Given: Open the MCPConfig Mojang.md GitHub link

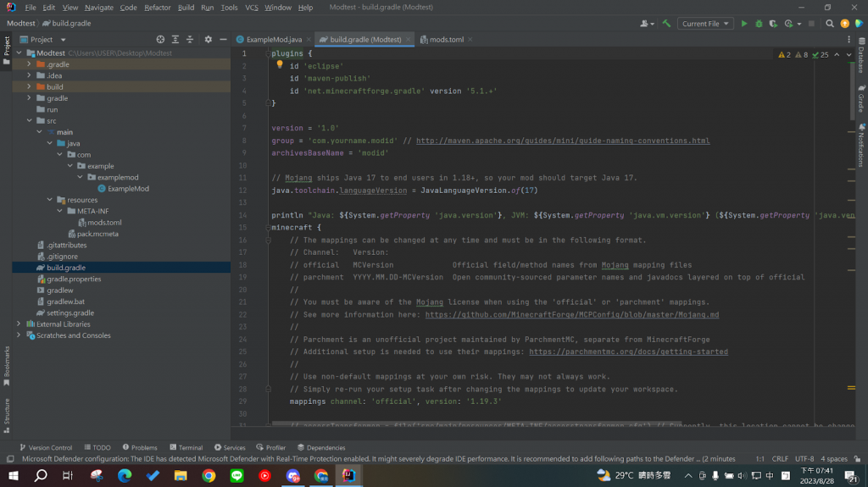Looking at the screenshot, I should click(x=572, y=315).
